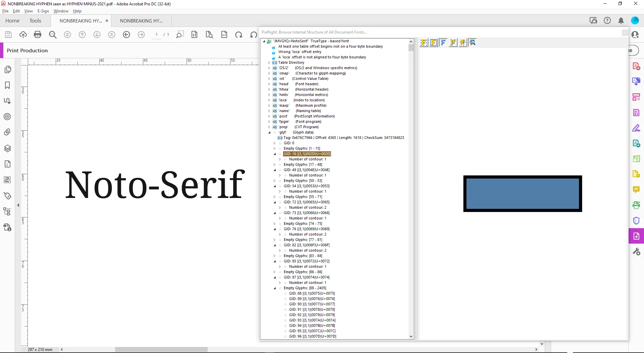
Task: Select the 'loca' Index to location row
Action: pos(302,100)
